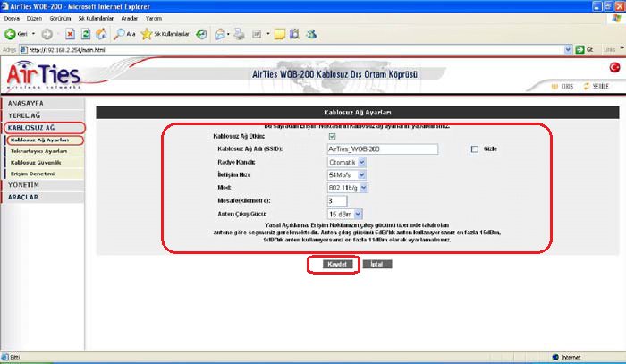
Task: Click the Mesafe (kilometre) input field
Action: (x=337, y=200)
